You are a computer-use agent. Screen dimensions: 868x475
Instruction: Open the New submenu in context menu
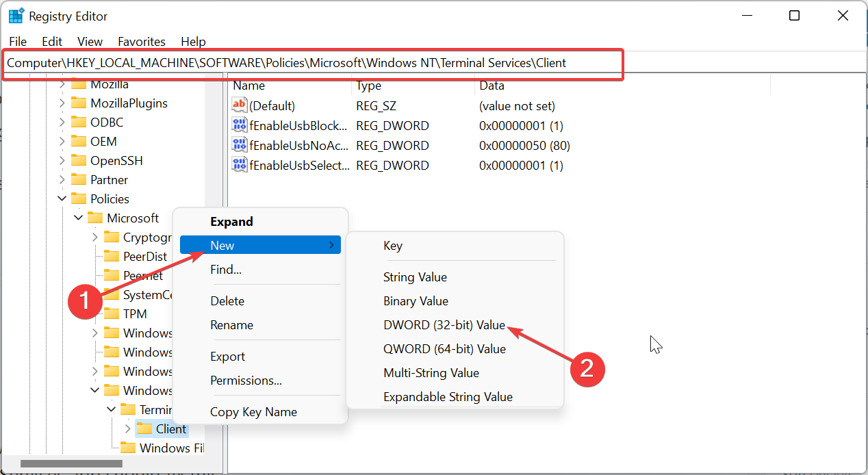point(260,246)
